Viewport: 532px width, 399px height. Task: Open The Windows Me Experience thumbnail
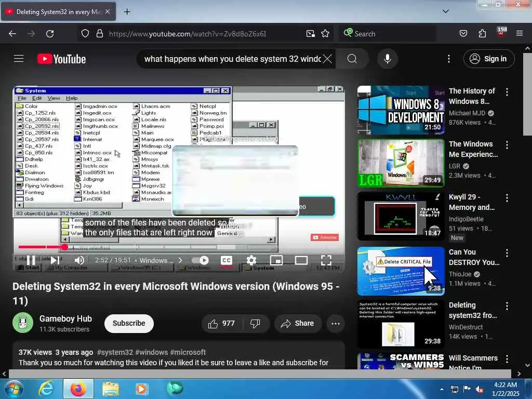[x=401, y=163]
